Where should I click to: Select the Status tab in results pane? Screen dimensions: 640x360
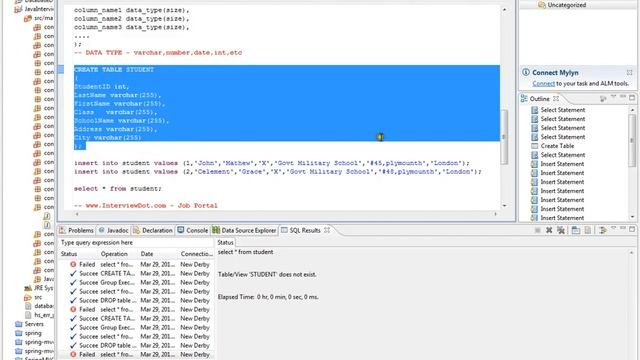click(x=225, y=242)
